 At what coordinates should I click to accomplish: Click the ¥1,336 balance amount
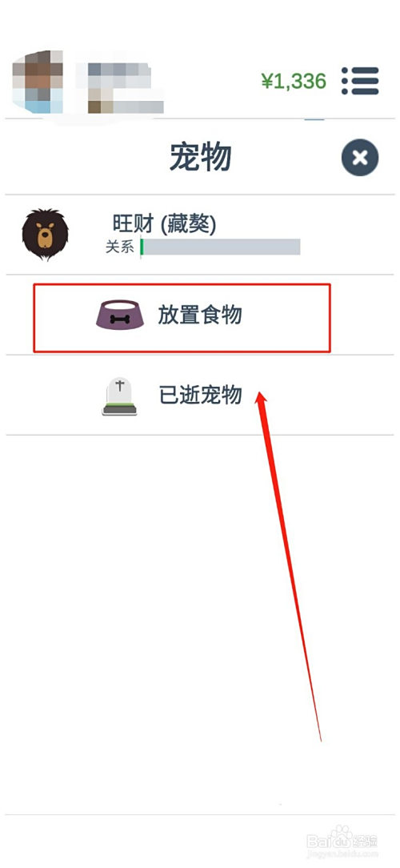(x=294, y=82)
